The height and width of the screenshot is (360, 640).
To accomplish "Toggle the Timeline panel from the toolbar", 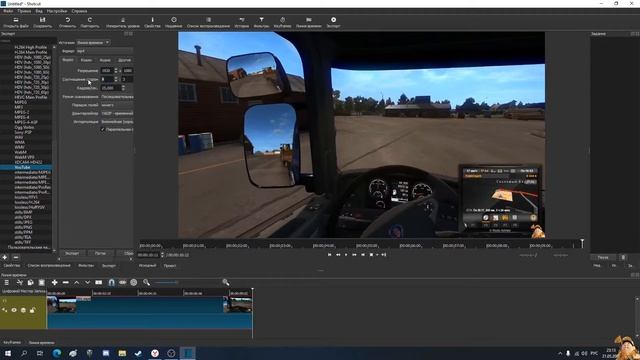I will 309,22.
